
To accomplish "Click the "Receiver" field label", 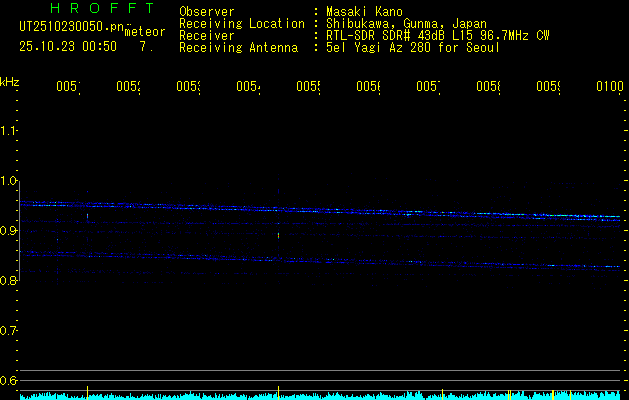I will coord(207,36).
